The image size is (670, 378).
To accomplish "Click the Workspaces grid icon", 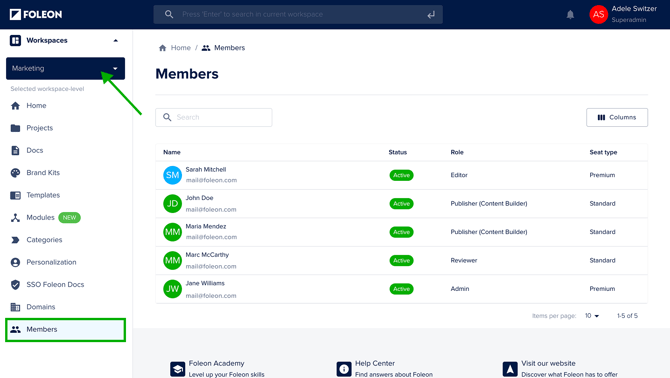I will (x=15, y=41).
